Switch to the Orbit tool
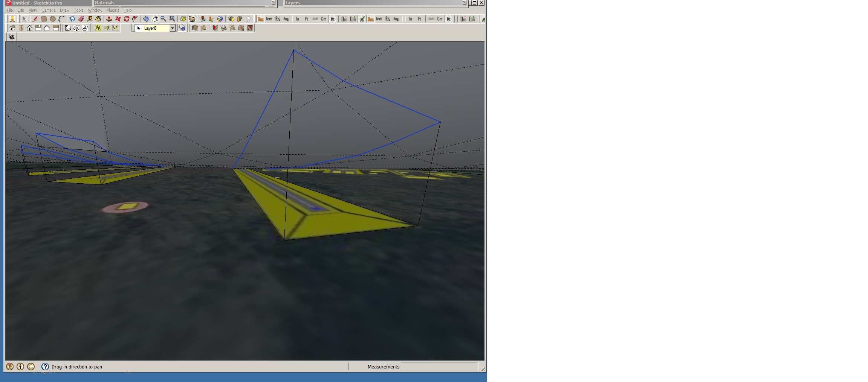 click(x=146, y=19)
